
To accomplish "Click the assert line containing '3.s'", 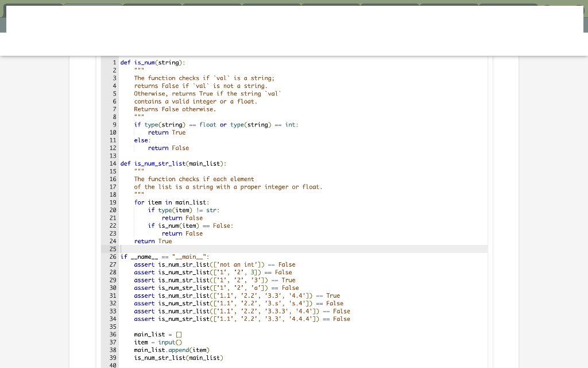I will click(x=238, y=304).
